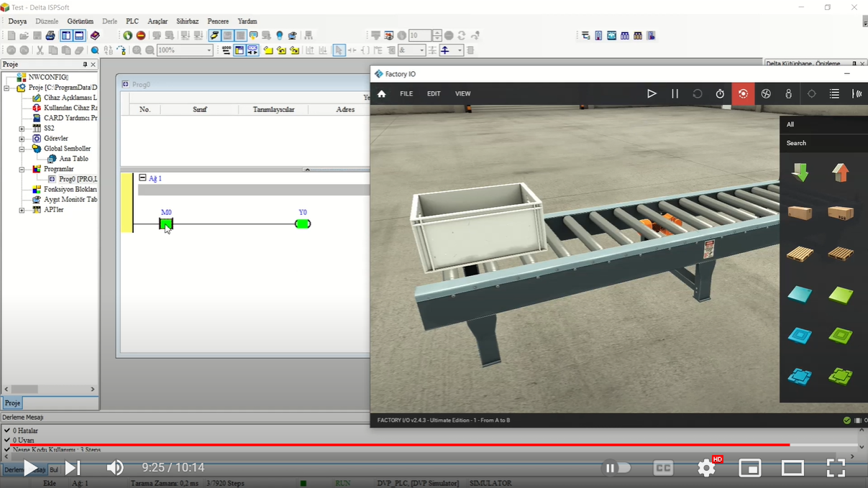This screenshot has width=868, height=488.
Task: Open Ana Tablo in project tree
Action: click(x=73, y=159)
